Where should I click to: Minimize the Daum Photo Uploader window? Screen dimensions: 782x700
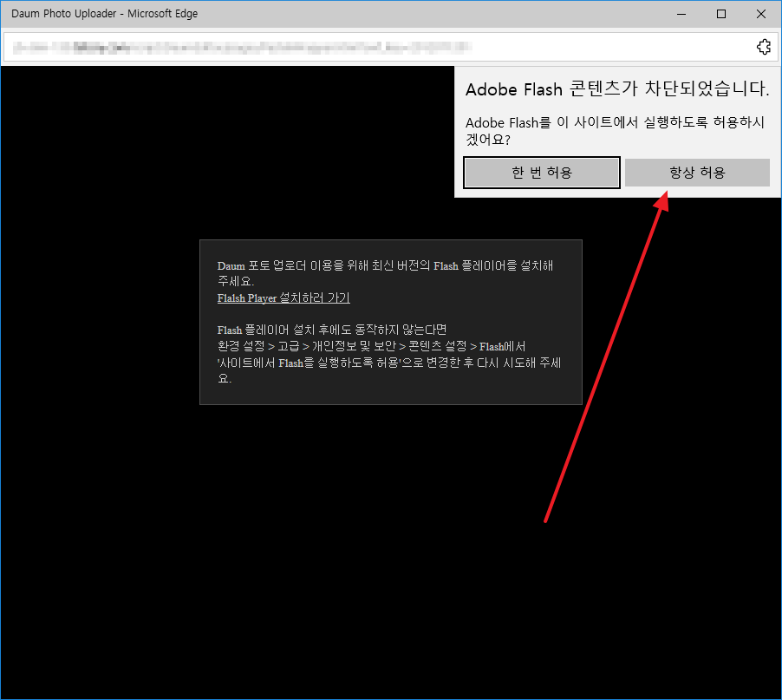[x=681, y=14]
